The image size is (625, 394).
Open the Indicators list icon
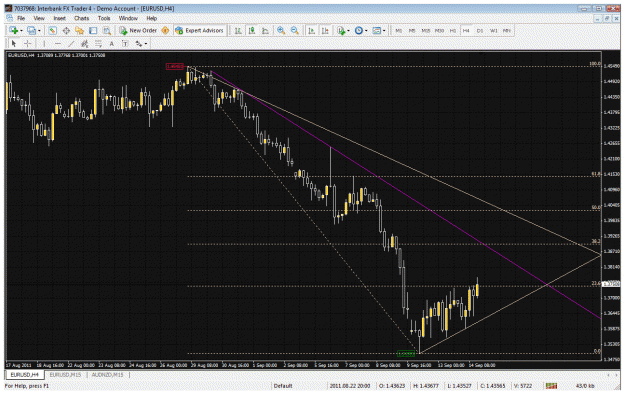coord(341,30)
